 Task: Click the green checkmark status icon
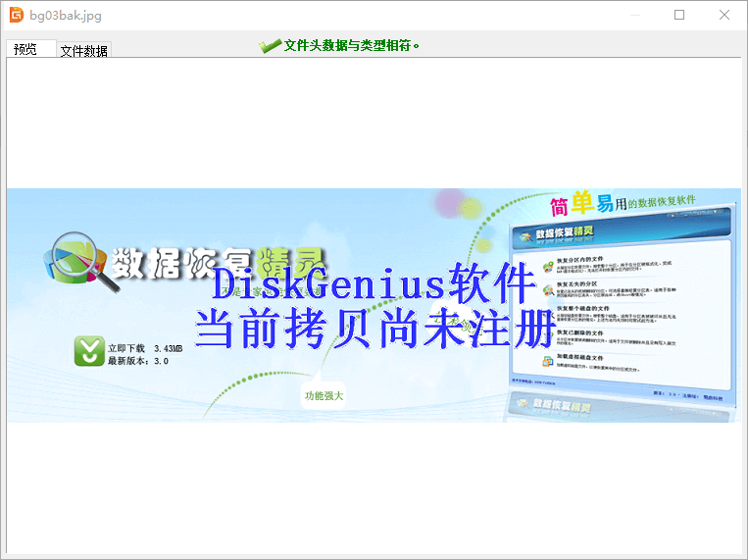click(270, 46)
